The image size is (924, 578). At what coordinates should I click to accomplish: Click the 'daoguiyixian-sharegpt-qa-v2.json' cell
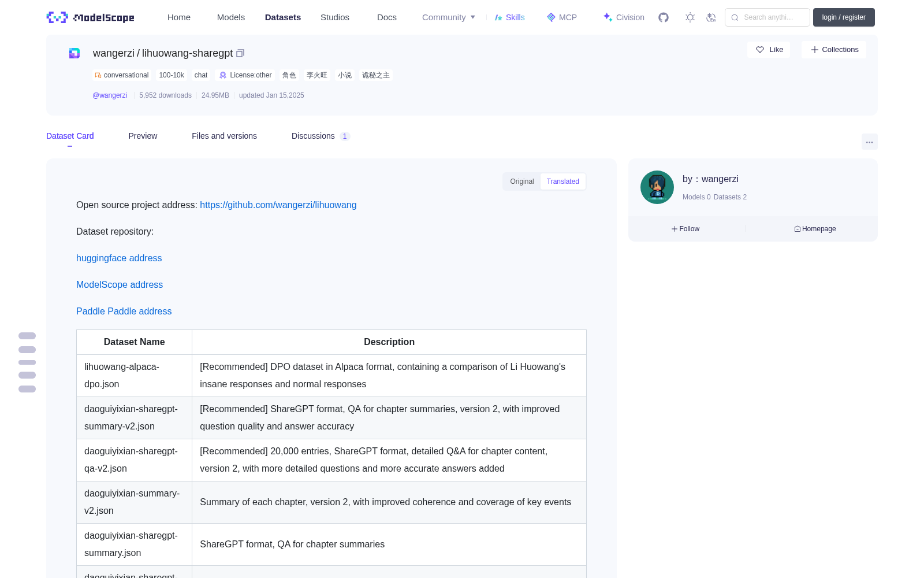pos(134,460)
